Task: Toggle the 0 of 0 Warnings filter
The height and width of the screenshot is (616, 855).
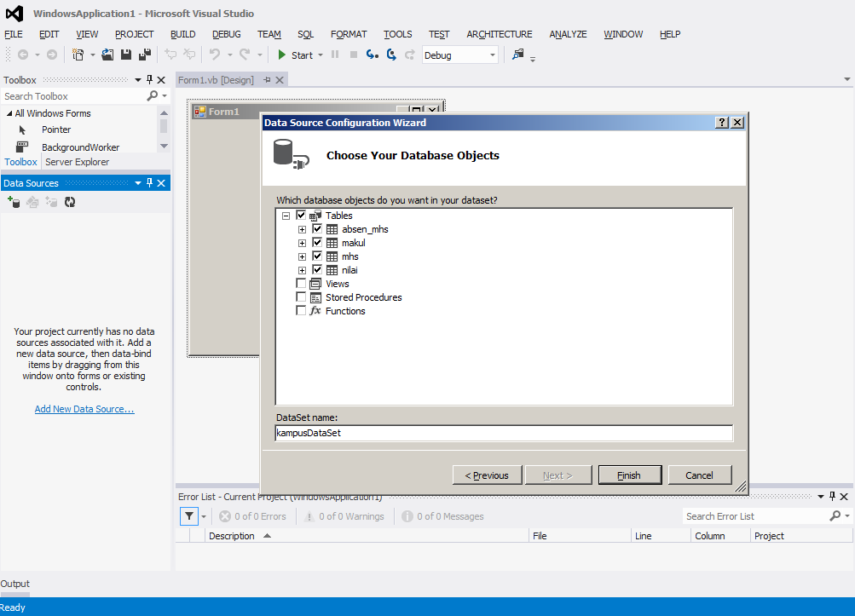Action: click(344, 516)
